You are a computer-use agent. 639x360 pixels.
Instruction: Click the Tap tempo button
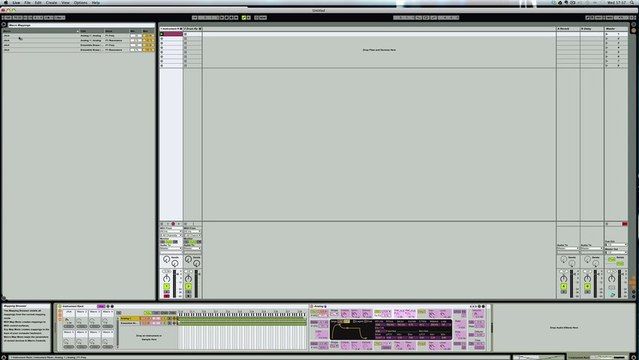pos(8,18)
